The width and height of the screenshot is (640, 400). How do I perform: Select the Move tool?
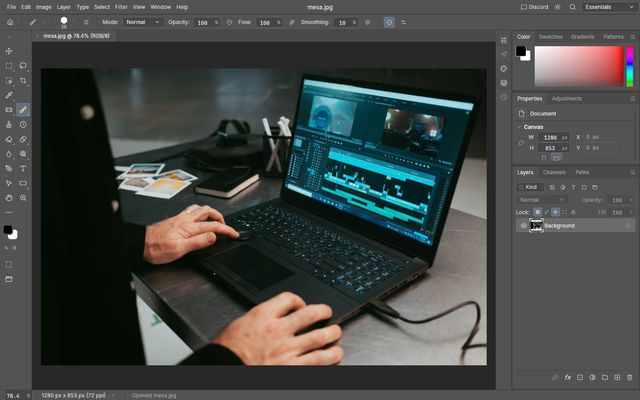coord(9,51)
